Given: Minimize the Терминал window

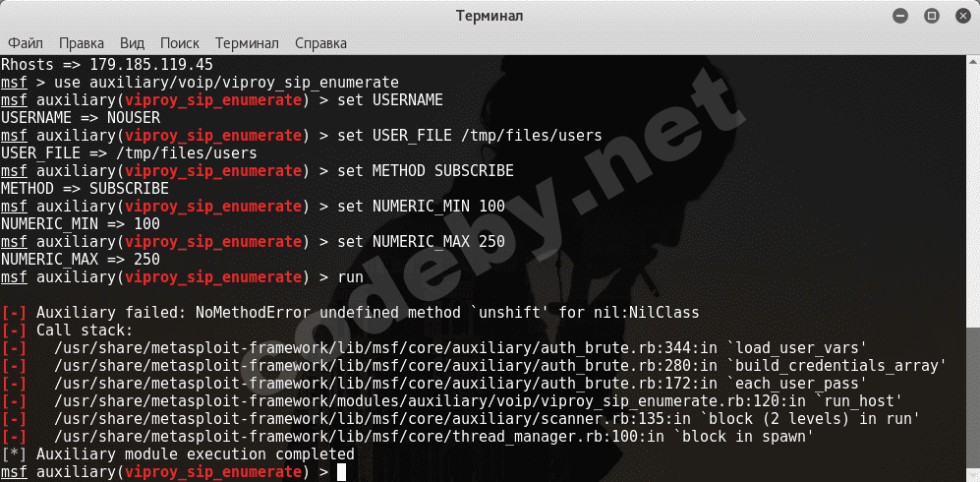Looking at the screenshot, I should pyautogui.click(x=900, y=17).
